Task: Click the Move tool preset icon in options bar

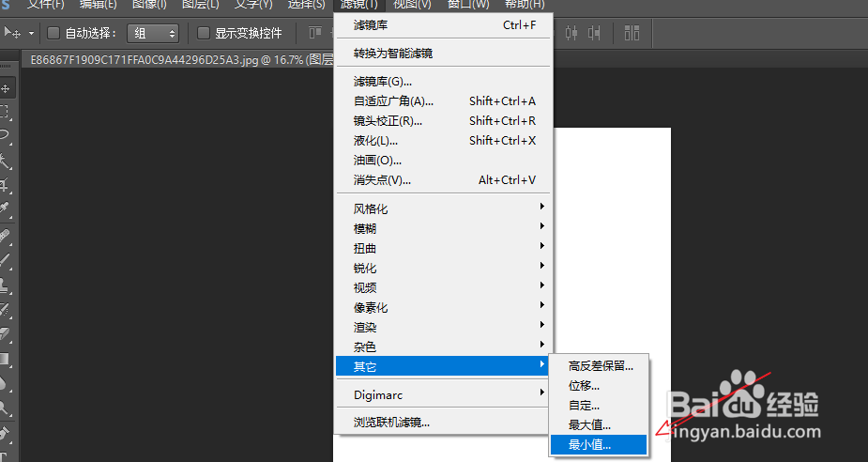Action: click(x=12, y=33)
